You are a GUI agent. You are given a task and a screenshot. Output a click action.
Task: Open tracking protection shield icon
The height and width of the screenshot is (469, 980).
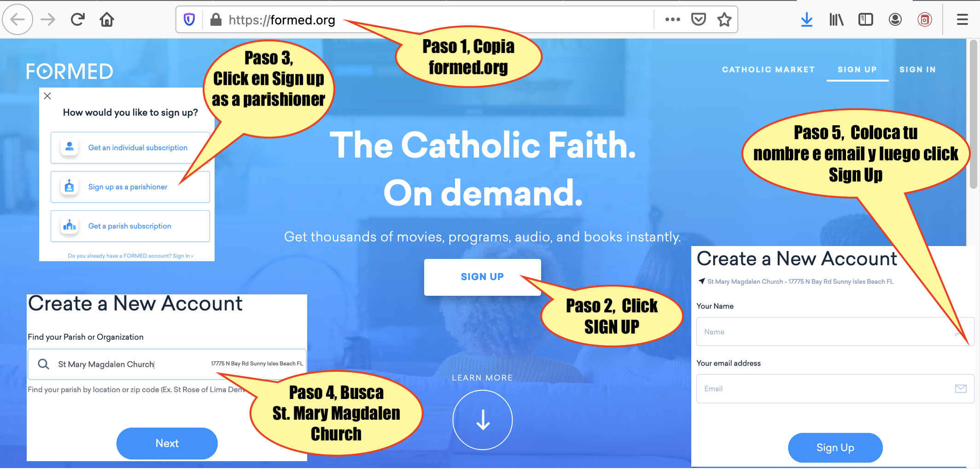pyautogui.click(x=189, y=19)
